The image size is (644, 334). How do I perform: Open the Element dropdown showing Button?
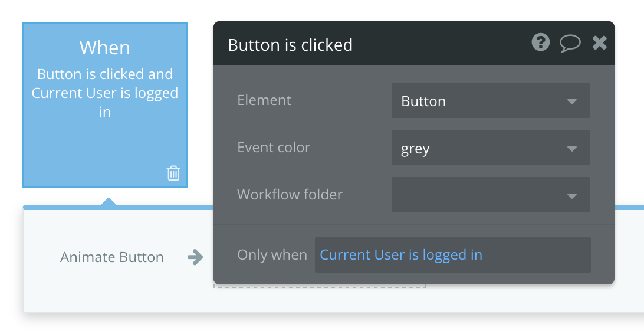490,101
